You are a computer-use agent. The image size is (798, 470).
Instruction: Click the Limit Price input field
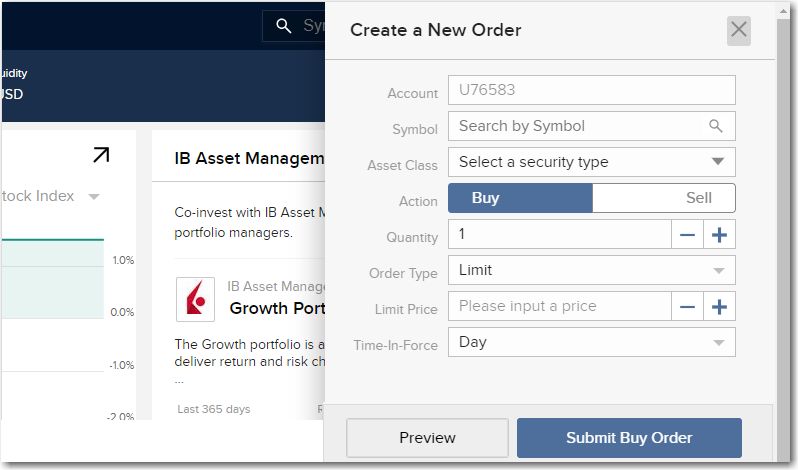coord(559,306)
